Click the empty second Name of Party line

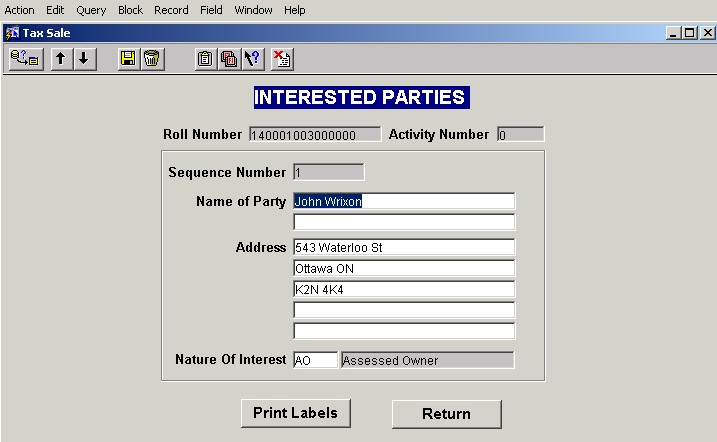(404, 222)
